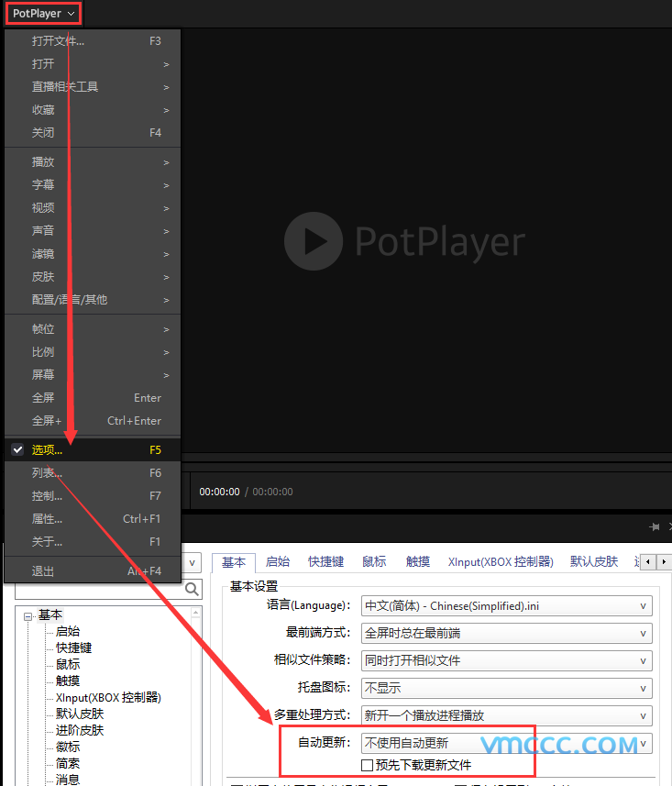Click the 00:00:00 elapsed time display

[x=219, y=492]
